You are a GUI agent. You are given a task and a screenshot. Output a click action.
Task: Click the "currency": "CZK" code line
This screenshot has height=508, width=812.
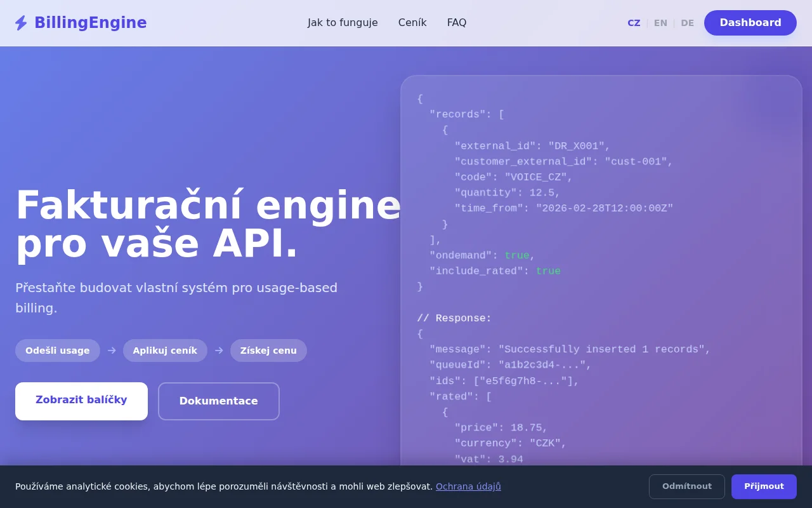click(x=511, y=443)
